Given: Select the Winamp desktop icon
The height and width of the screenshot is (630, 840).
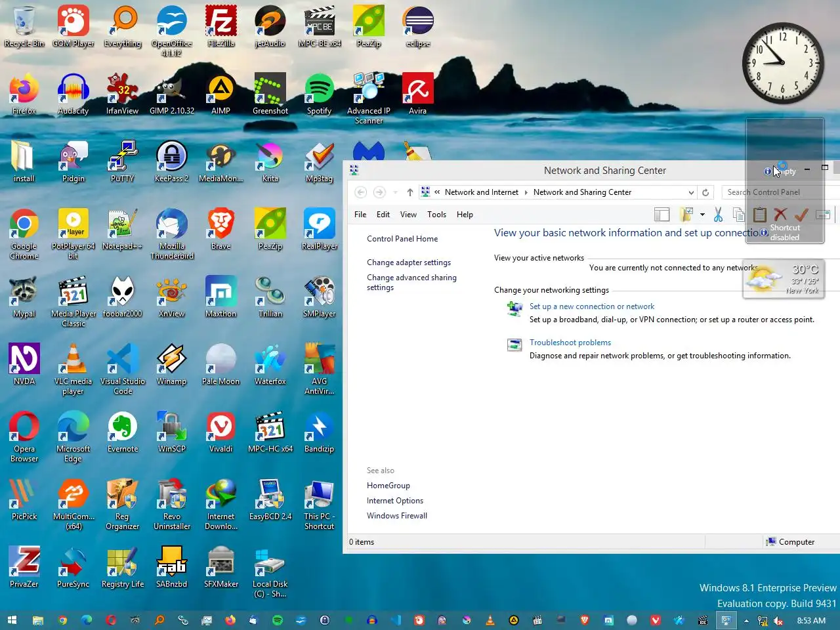Looking at the screenshot, I should pyautogui.click(x=172, y=364).
